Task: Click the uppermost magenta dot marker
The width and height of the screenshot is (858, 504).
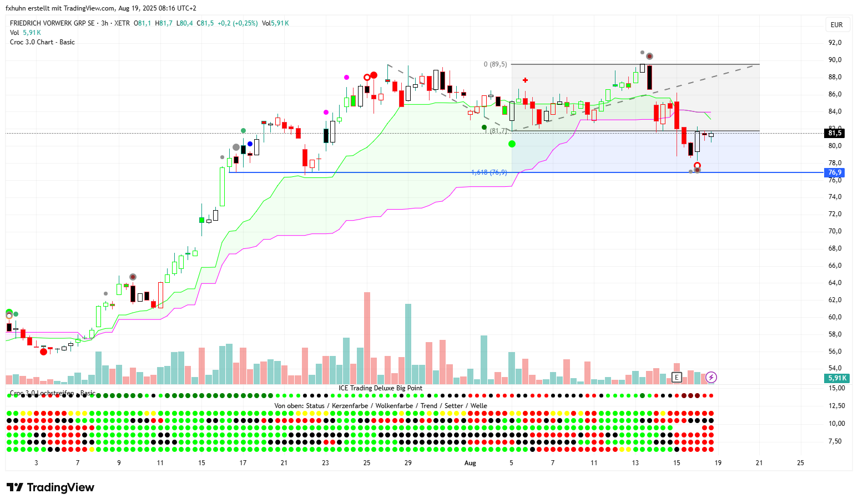Action: point(347,77)
